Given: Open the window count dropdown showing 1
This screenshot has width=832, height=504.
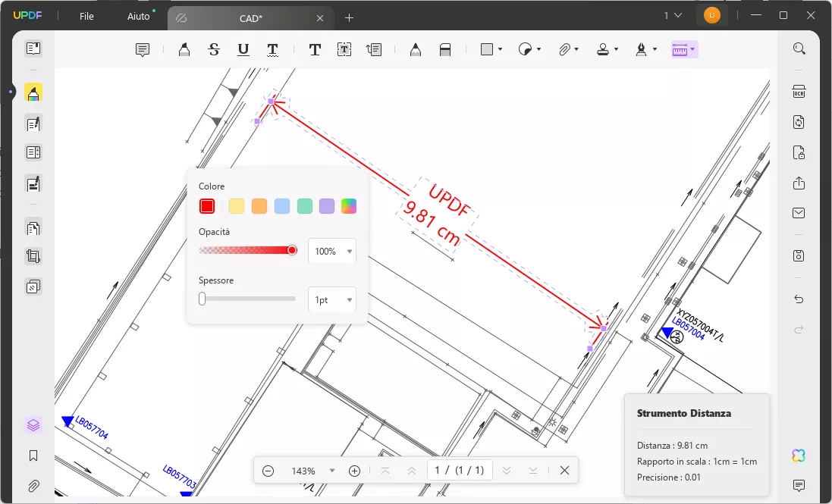Looking at the screenshot, I should (x=673, y=15).
